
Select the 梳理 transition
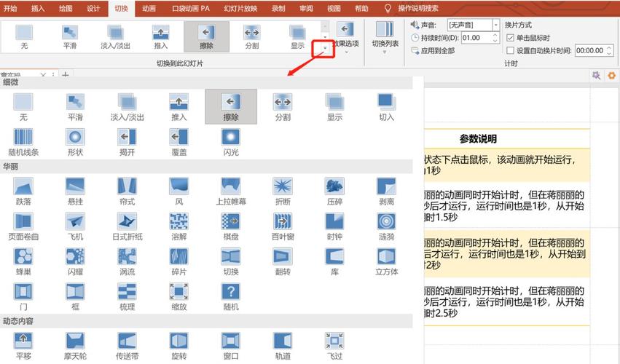[127, 297]
